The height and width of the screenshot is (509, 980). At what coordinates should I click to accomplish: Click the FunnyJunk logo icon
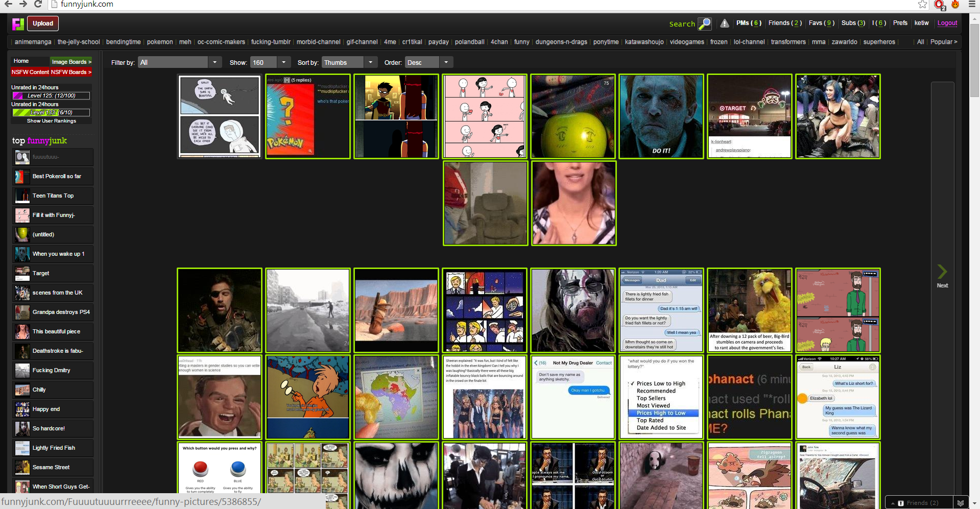(x=18, y=23)
